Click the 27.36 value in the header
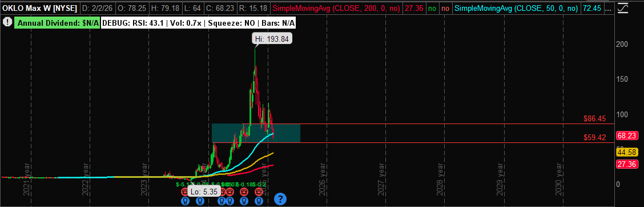Image resolution: width=644 pixels, height=207 pixels. pyautogui.click(x=413, y=8)
